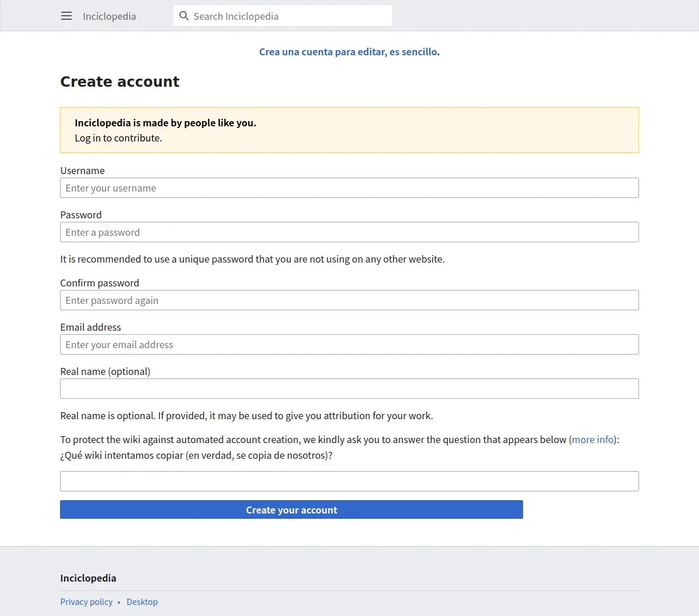Open 'Crea una cuenta para editar' link
Screen dimensions: 699x616
[x=348, y=52]
